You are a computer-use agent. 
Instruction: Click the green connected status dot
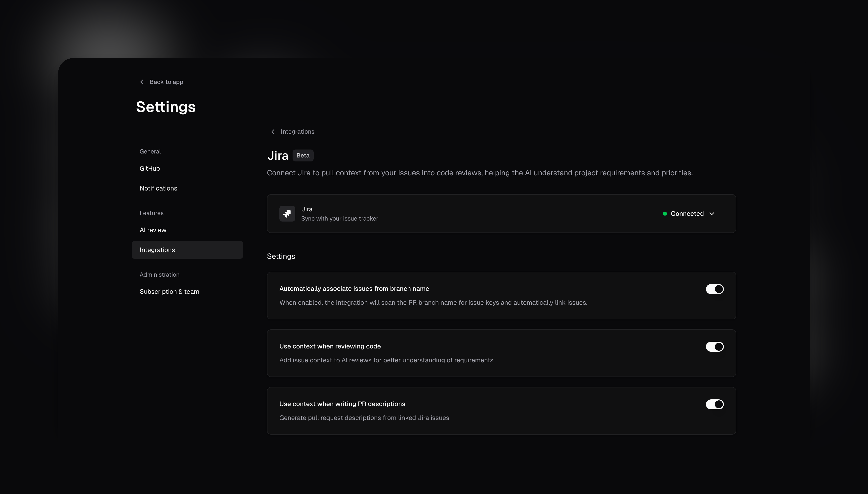664,214
